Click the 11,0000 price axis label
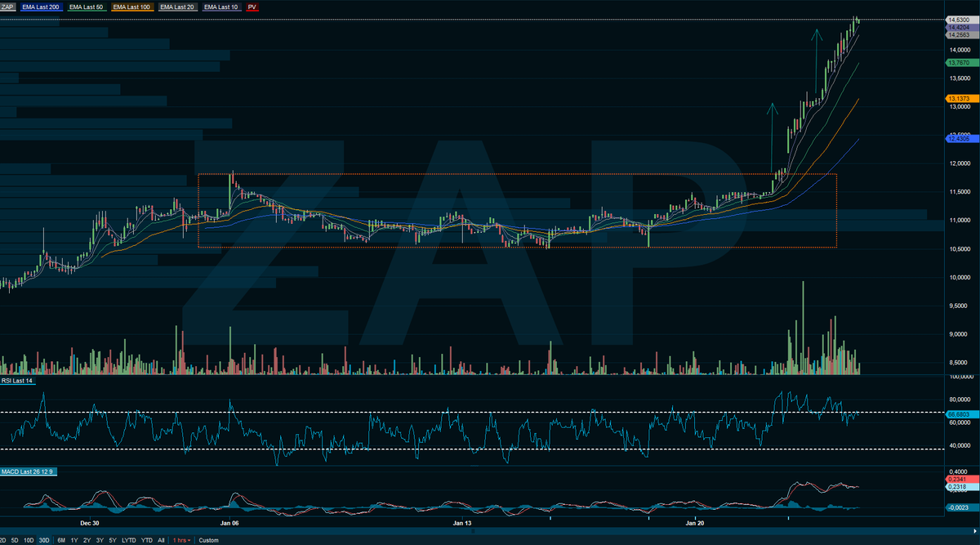Screen dimensions: 980x545 (959, 221)
